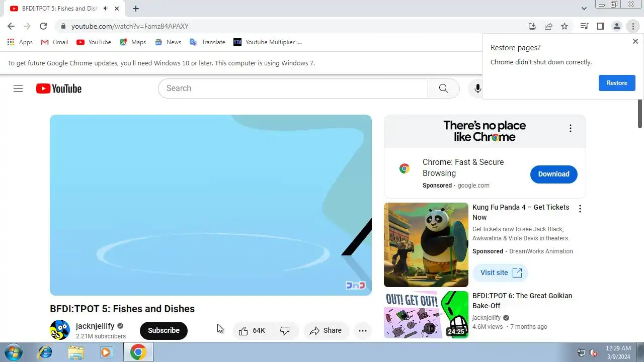This screenshot has height=362, width=644.
Task: Open BFDI:TPOT 6 video thumbnail
Action: tap(426, 315)
